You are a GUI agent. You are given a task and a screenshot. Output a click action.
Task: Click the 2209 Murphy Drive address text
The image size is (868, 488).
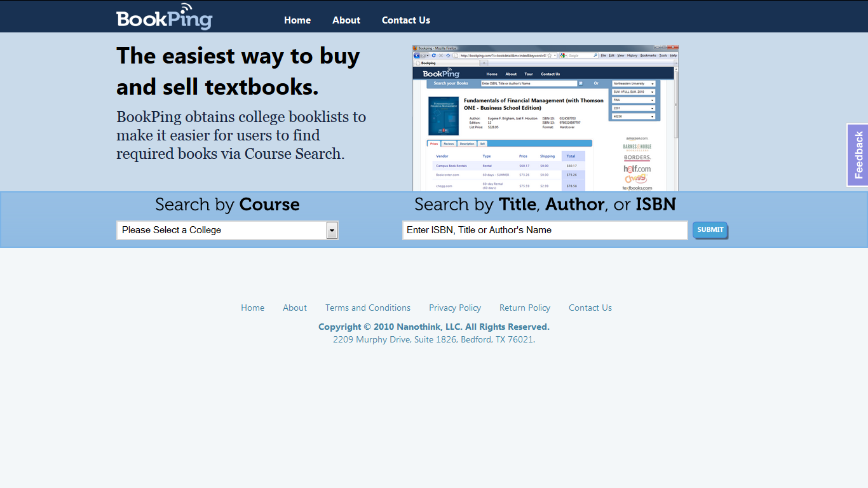pos(434,339)
